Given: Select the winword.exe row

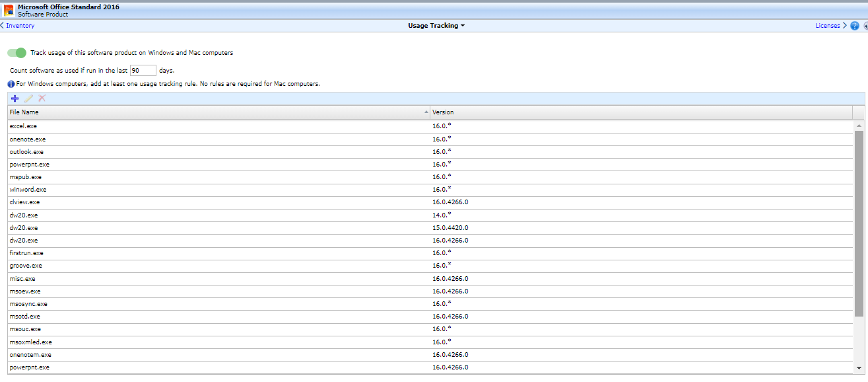Looking at the screenshot, I should pos(430,190).
